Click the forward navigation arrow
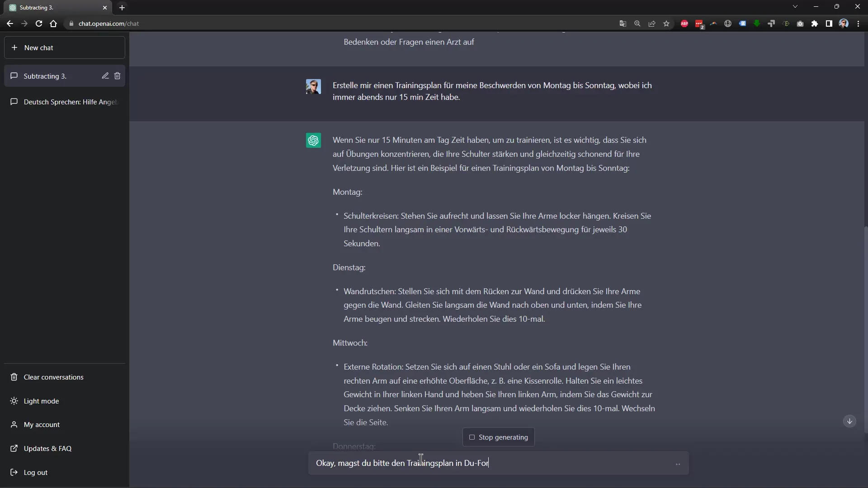The image size is (868, 488). (x=24, y=23)
